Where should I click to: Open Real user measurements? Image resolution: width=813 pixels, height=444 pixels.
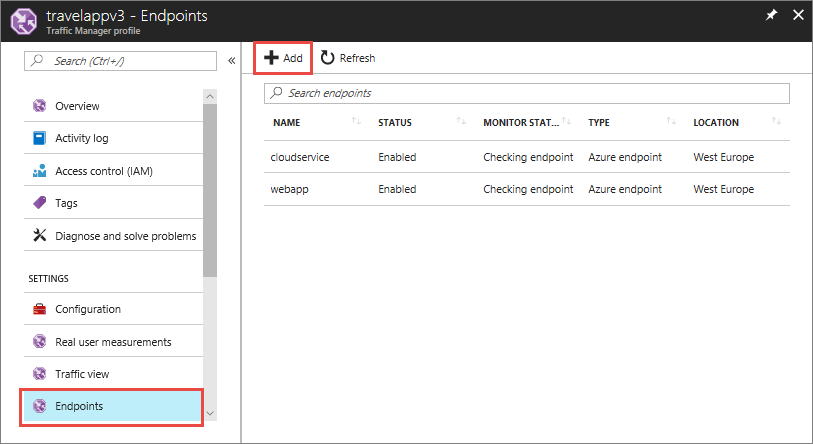pyautogui.click(x=113, y=342)
